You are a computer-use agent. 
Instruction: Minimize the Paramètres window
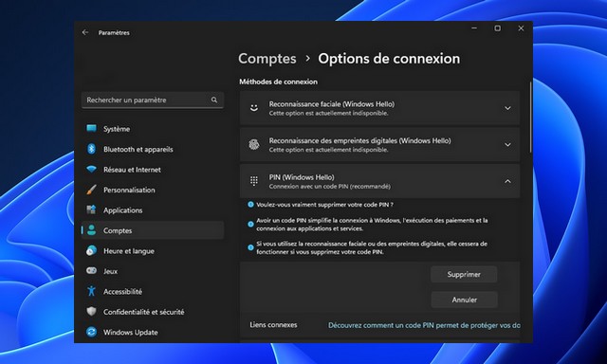click(474, 28)
